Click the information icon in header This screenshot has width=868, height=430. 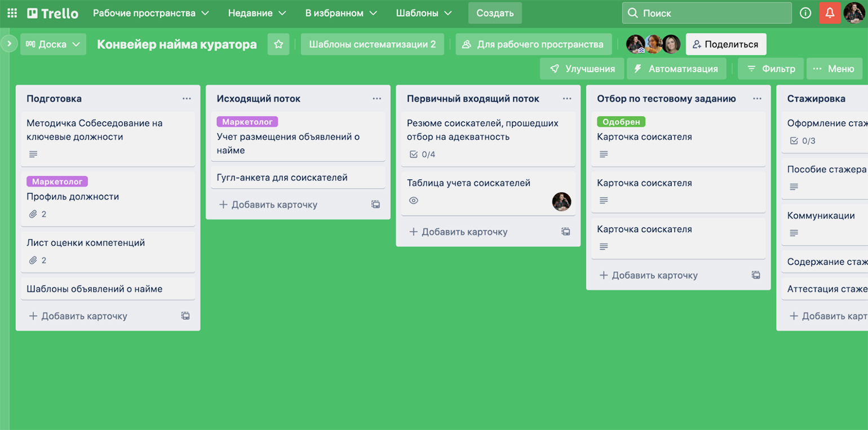click(x=805, y=13)
